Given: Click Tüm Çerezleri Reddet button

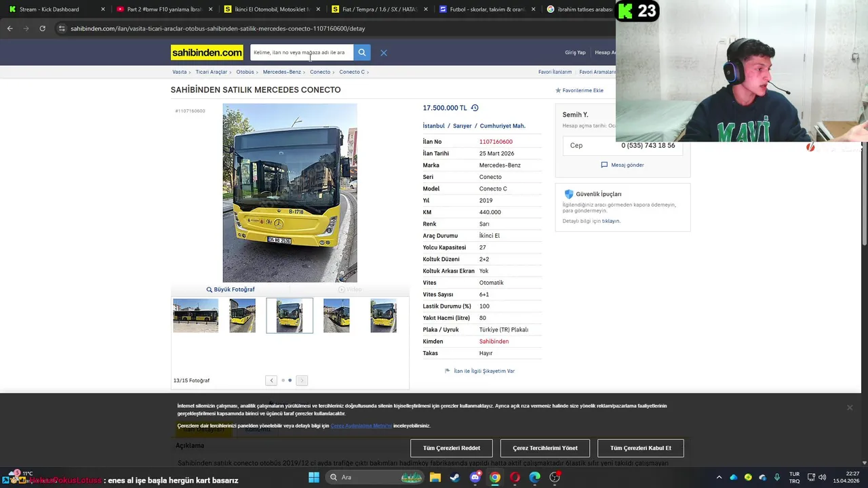Looking at the screenshot, I should 452,448.
